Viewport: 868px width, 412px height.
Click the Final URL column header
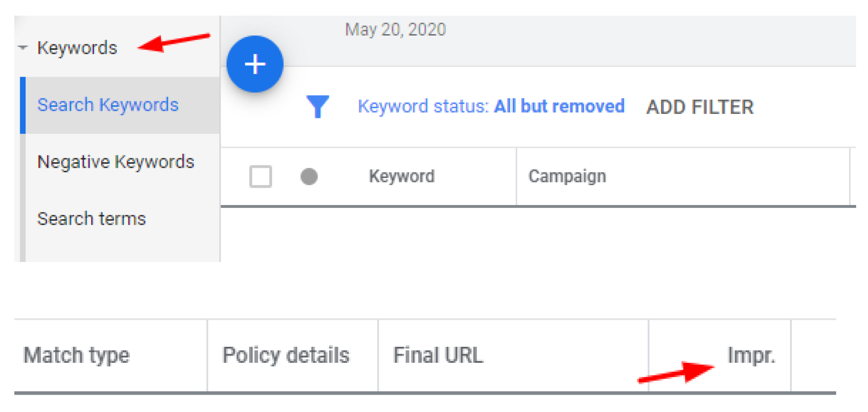coord(438,355)
